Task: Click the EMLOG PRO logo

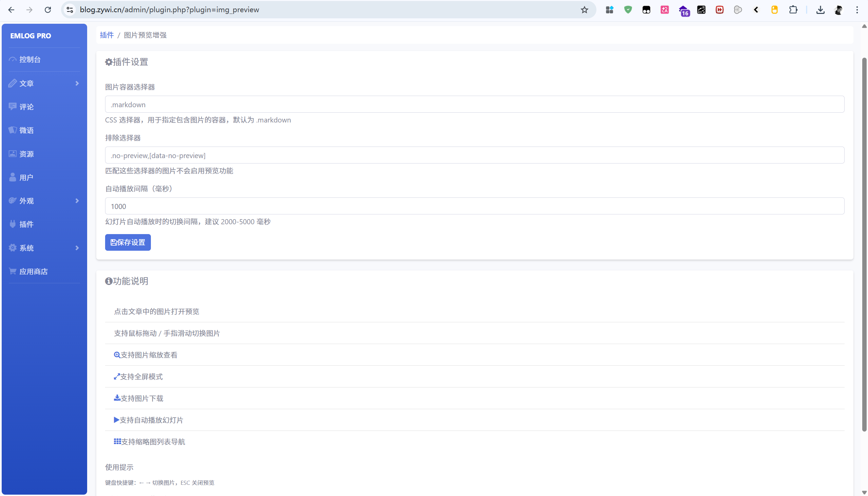Action: point(31,36)
